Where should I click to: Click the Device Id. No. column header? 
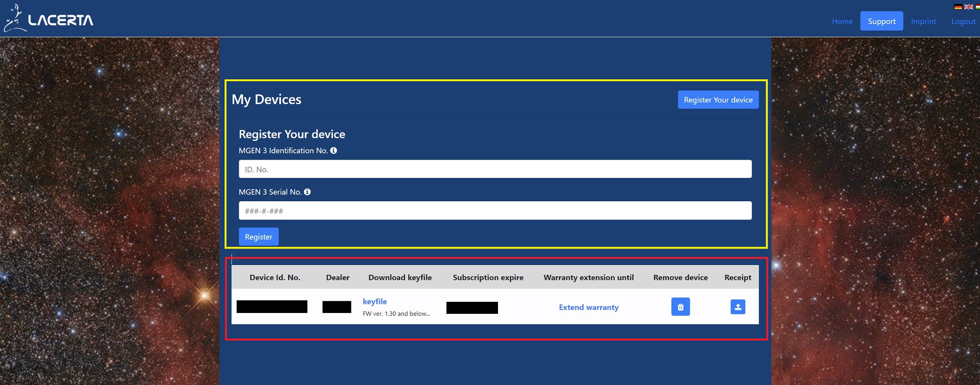pos(275,277)
